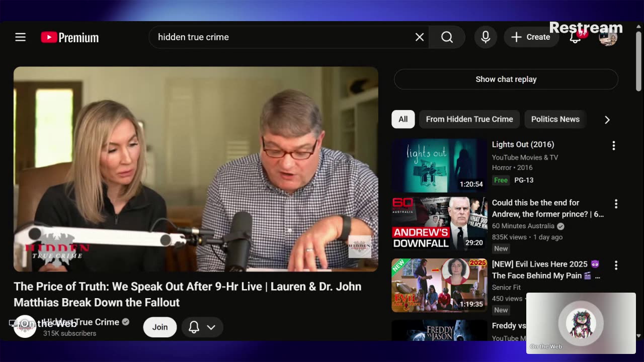Go to YouTube Premium home logo
Image resolution: width=644 pixels, height=362 pixels.
point(70,37)
